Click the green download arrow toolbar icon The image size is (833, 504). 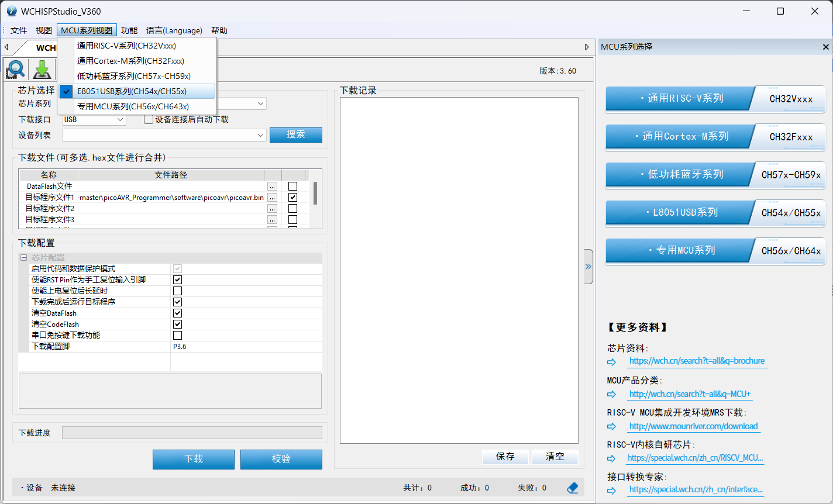(42, 69)
